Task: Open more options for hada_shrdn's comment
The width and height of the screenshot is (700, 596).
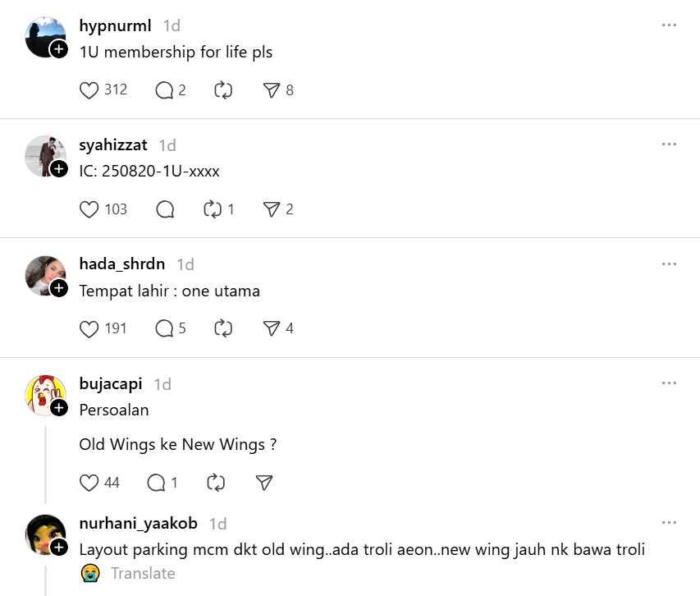Action: (x=669, y=264)
